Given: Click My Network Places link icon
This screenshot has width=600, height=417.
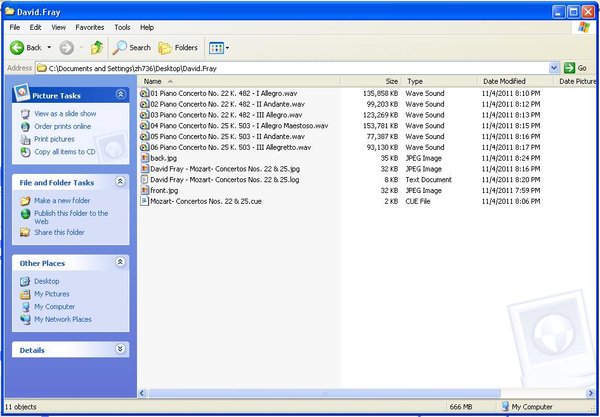Looking at the screenshot, I should tap(25, 319).
